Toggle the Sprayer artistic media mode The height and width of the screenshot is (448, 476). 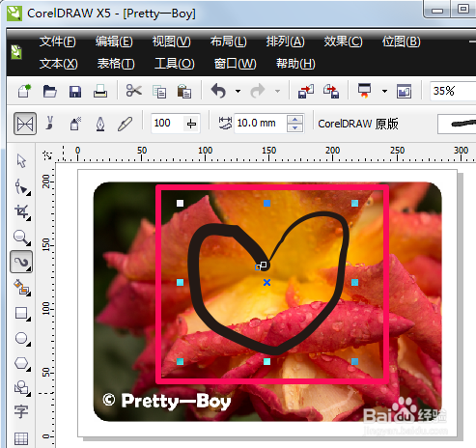point(75,124)
